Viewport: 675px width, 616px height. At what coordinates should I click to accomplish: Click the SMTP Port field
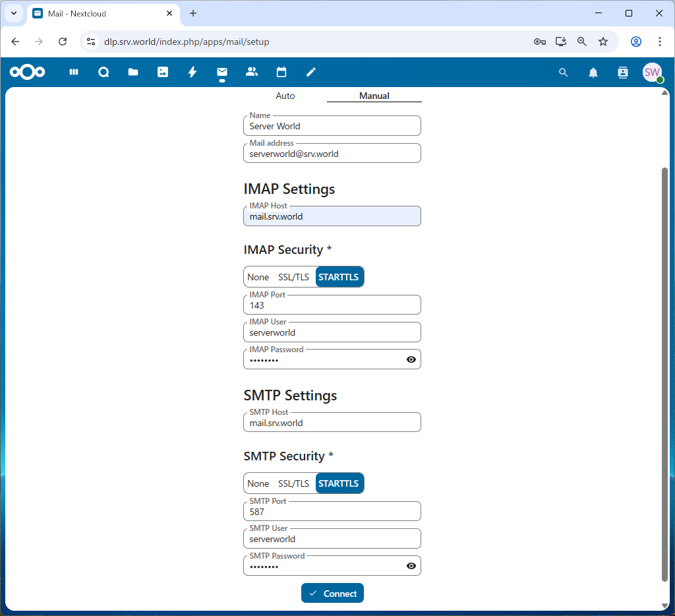pos(332,511)
